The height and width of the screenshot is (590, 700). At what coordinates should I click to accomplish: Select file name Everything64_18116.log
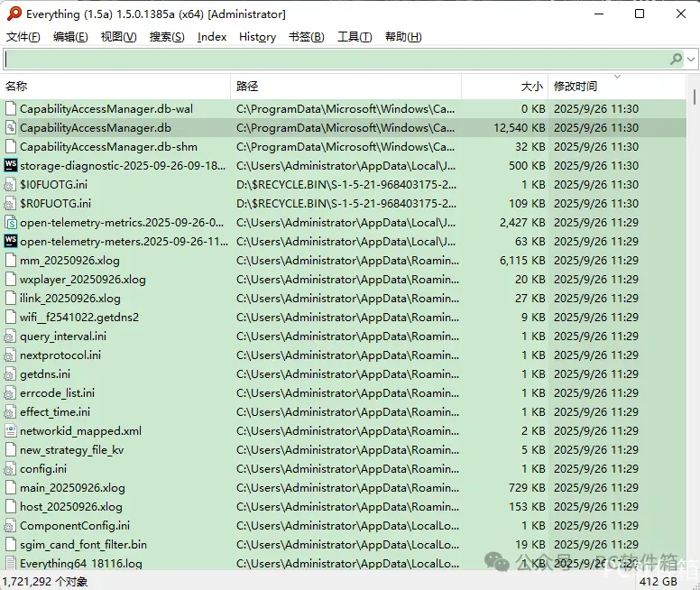(81, 563)
